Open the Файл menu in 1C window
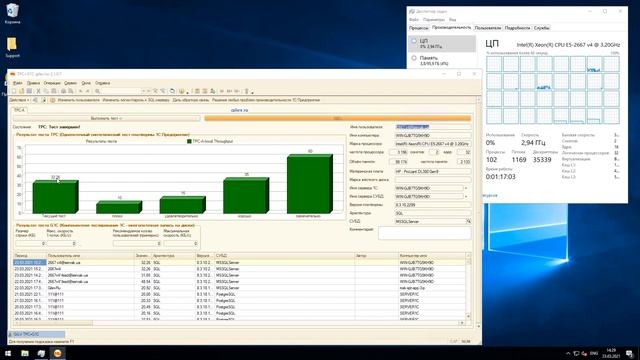Screen dimensions: 640x360 (x=18, y=83)
